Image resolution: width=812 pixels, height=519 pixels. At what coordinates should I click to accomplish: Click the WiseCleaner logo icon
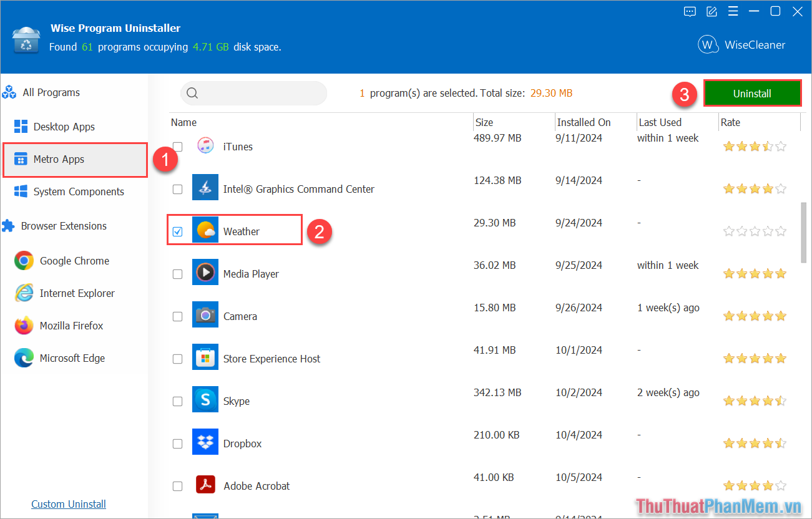click(708, 44)
